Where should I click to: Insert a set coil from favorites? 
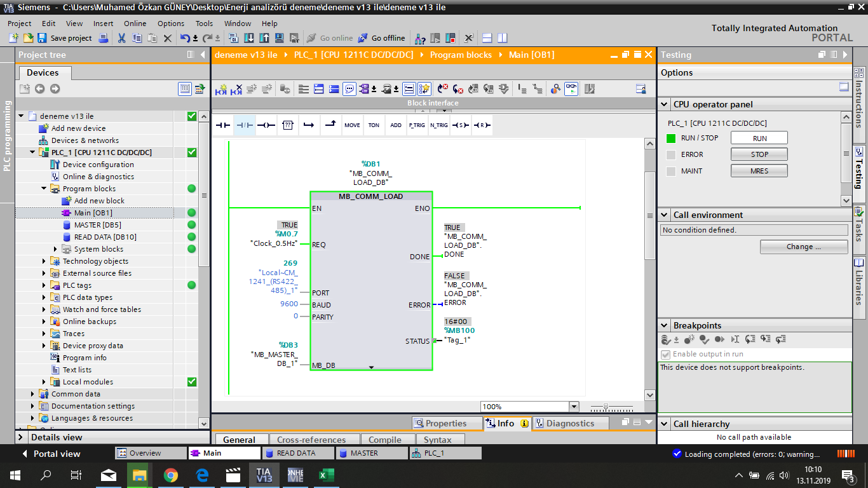click(460, 125)
